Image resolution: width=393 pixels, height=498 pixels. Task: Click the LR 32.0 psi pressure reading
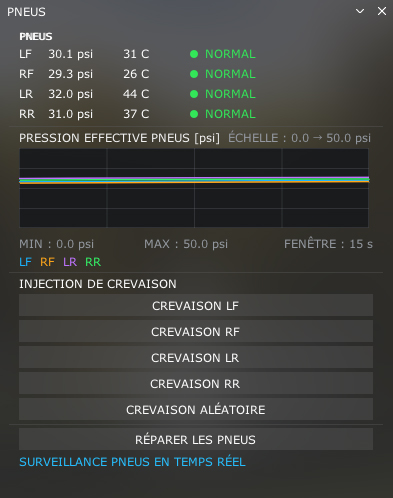(70, 94)
